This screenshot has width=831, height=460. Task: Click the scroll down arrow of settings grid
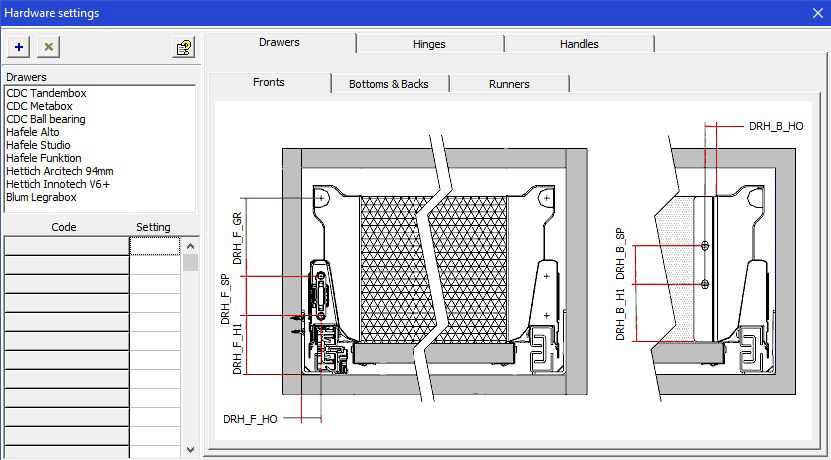(x=191, y=450)
